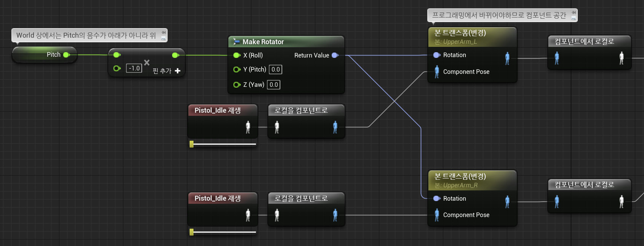Click Make Rotator Return Value output pin

(335, 55)
